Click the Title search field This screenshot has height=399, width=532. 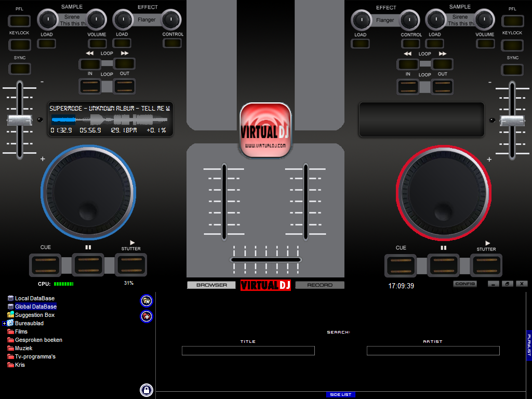[x=248, y=351]
